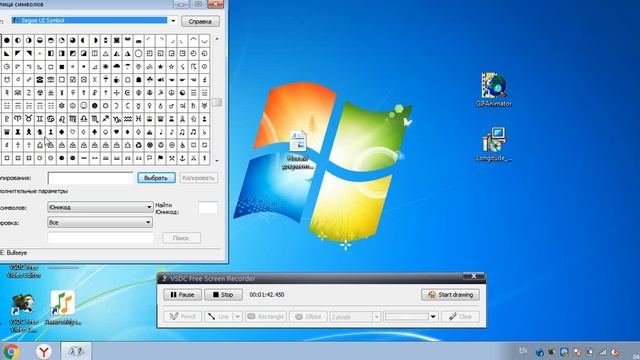Open the music notes app desktop shortcut

62,308
